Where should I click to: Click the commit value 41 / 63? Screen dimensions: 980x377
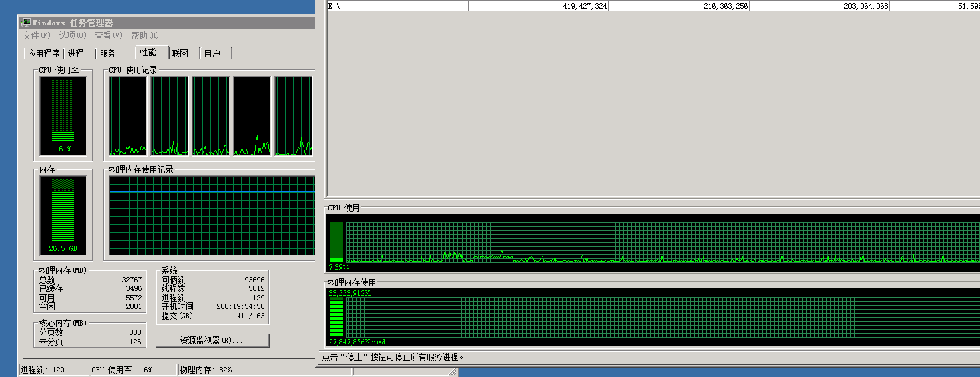pos(251,316)
